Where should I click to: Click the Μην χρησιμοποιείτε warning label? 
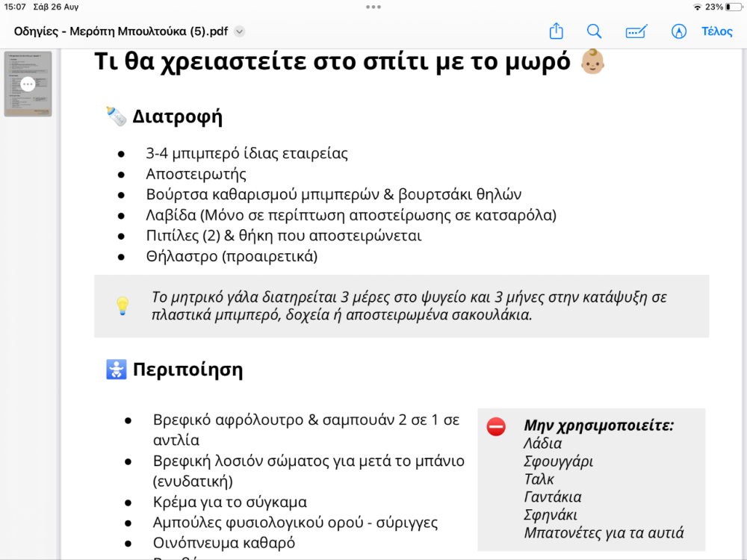(x=598, y=426)
